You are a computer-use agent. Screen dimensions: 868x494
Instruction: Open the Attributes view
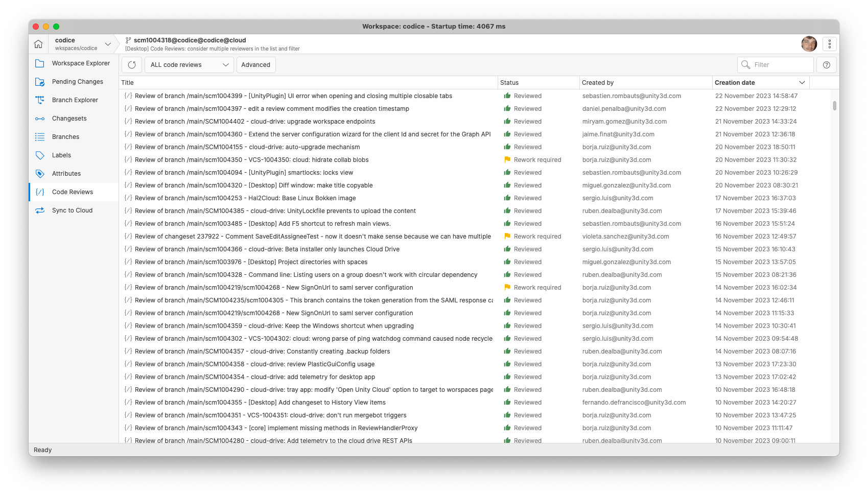pyautogui.click(x=66, y=173)
